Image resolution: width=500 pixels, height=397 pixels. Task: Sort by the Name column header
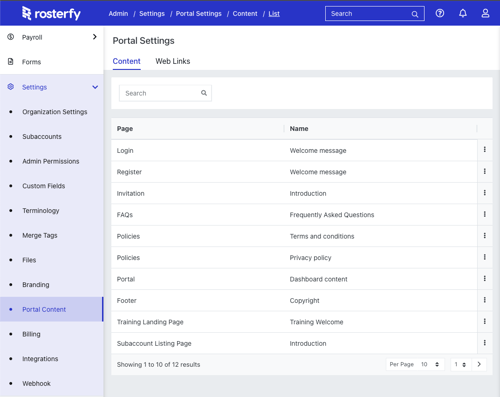click(299, 129)
